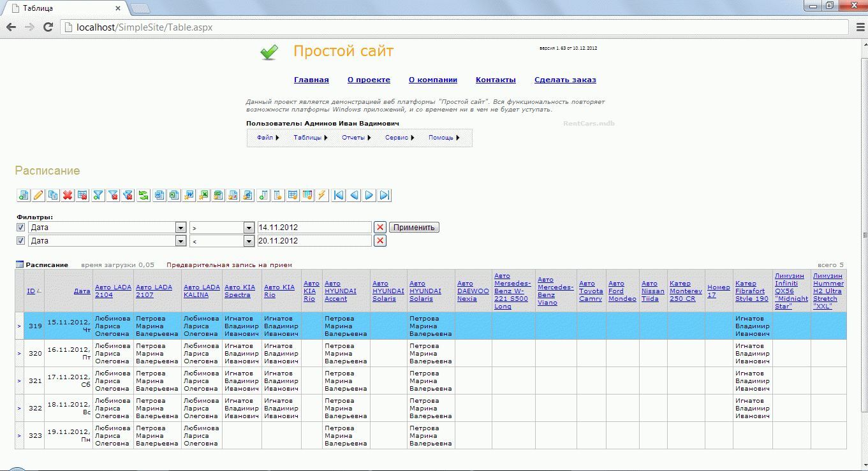Expand the '<' comparison operator dropdown
Viewport: 868px width, 471px height.
pos(248,241)
